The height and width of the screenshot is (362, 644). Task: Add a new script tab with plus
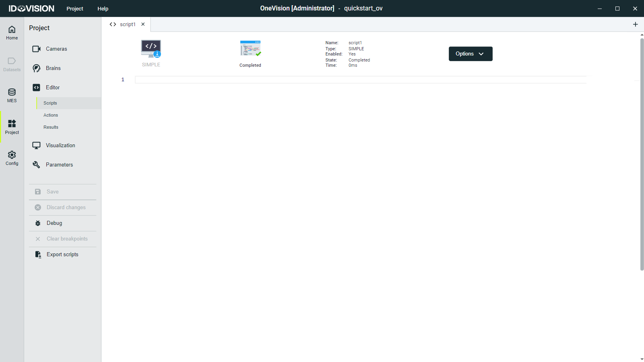click(635, 24)
